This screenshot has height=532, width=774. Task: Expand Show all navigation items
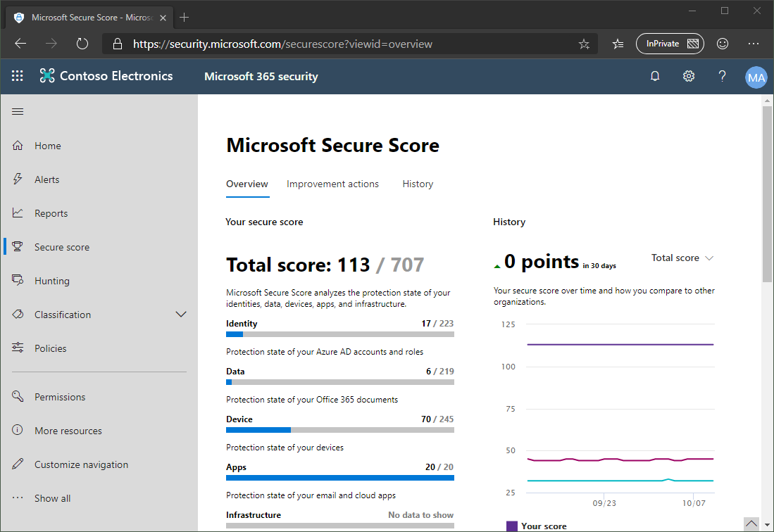52,498
